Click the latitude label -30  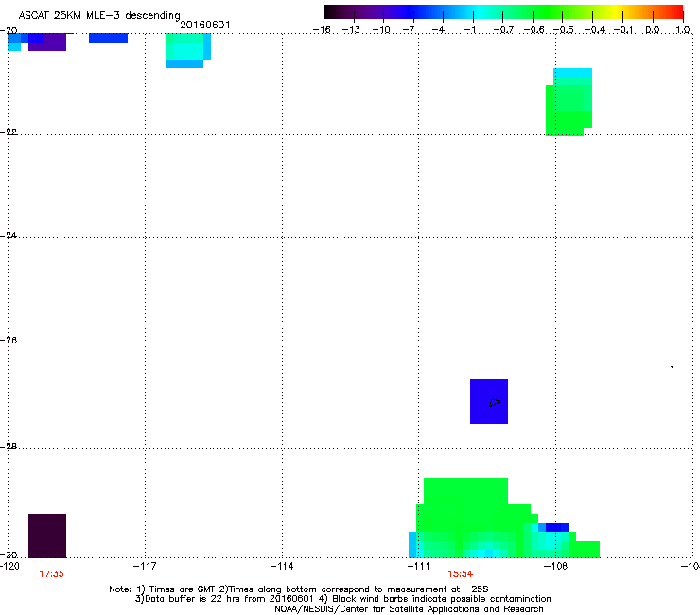(x=9, y=554)
